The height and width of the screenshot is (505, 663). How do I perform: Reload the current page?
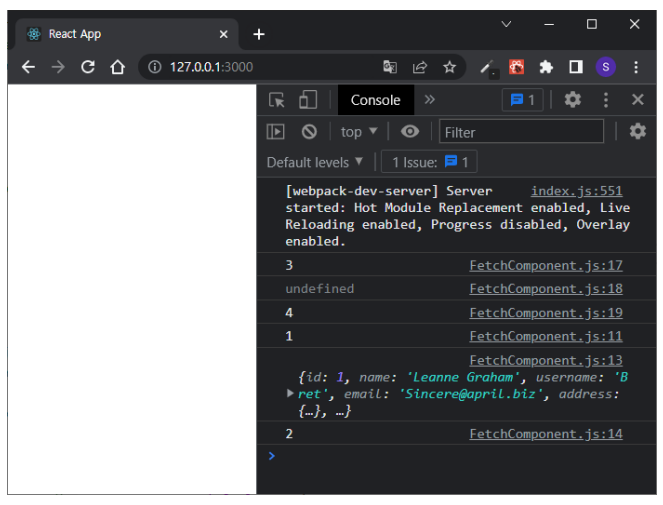point(88,67)
